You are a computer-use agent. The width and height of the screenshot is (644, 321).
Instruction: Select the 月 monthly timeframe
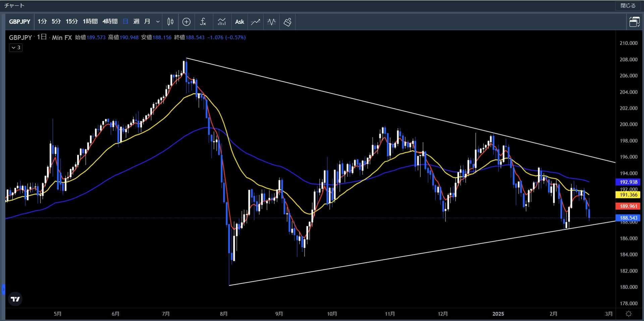(147, 22)
